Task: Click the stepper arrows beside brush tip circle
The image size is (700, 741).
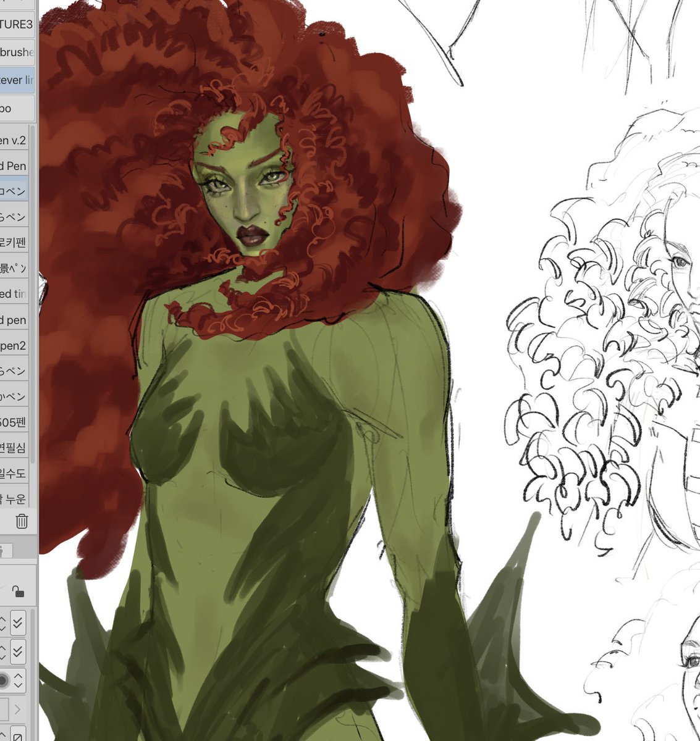Action: tap(18, 680)
